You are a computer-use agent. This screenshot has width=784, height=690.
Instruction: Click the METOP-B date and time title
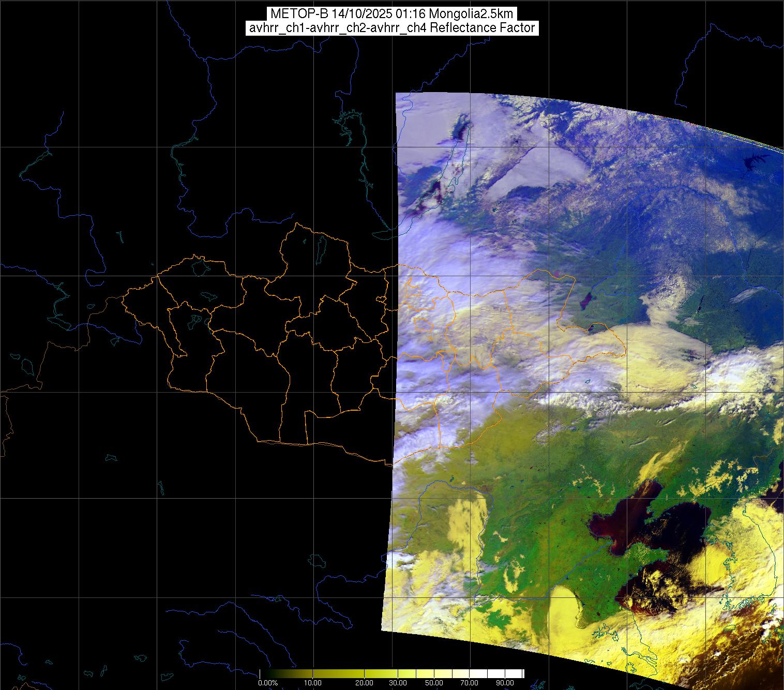tap(391, 14)
